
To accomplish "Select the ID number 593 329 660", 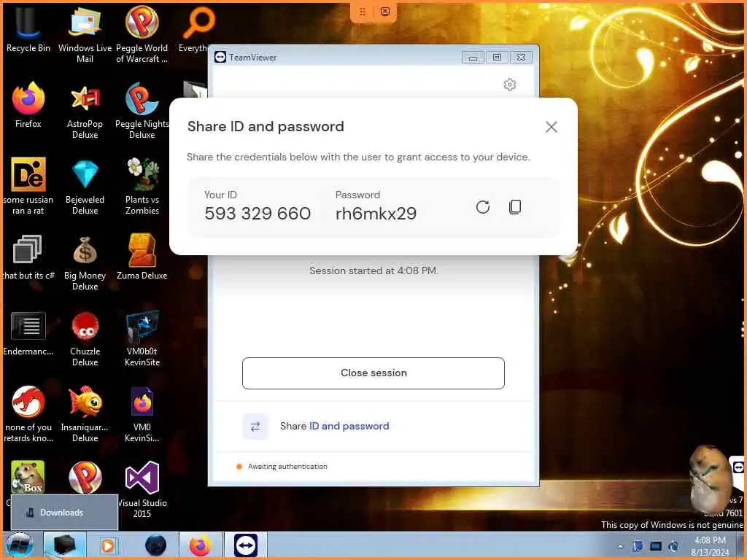I will [258, 214].
